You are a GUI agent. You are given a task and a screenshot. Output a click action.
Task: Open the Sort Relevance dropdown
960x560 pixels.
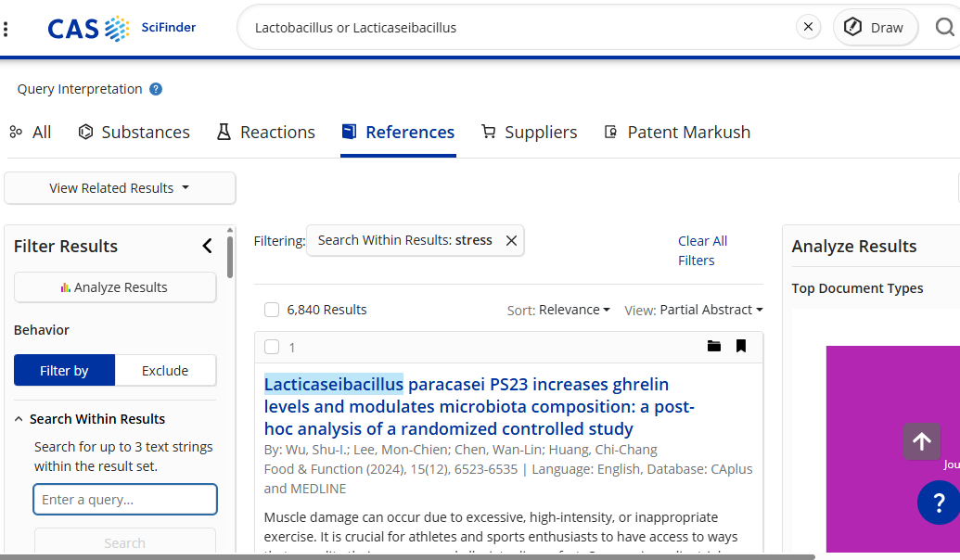[558, 310]
